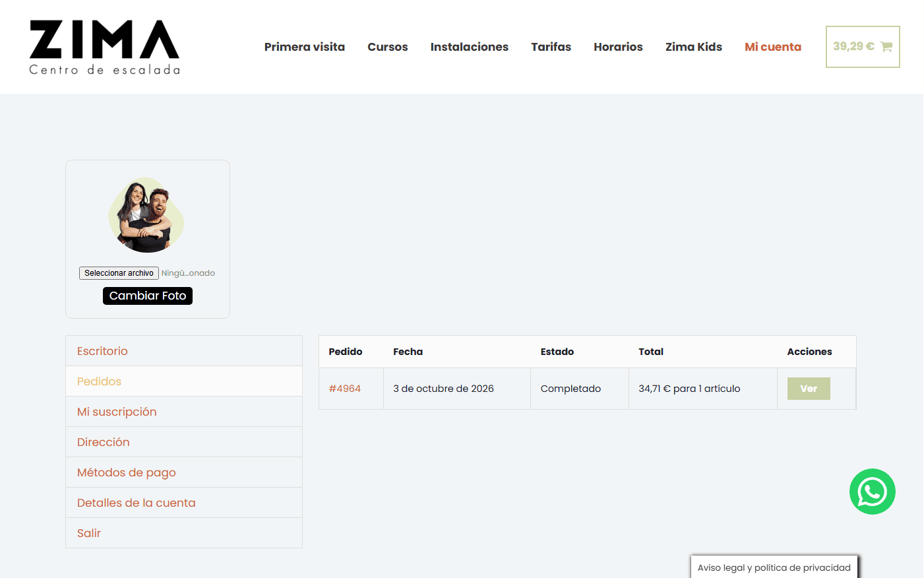Click the Estado column header

[557, 352]
